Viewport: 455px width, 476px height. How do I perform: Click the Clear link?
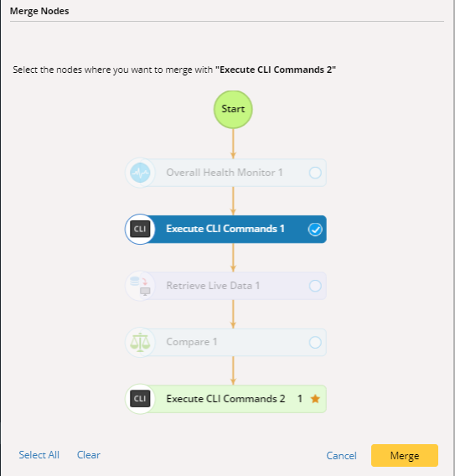[x=89, y=455]
